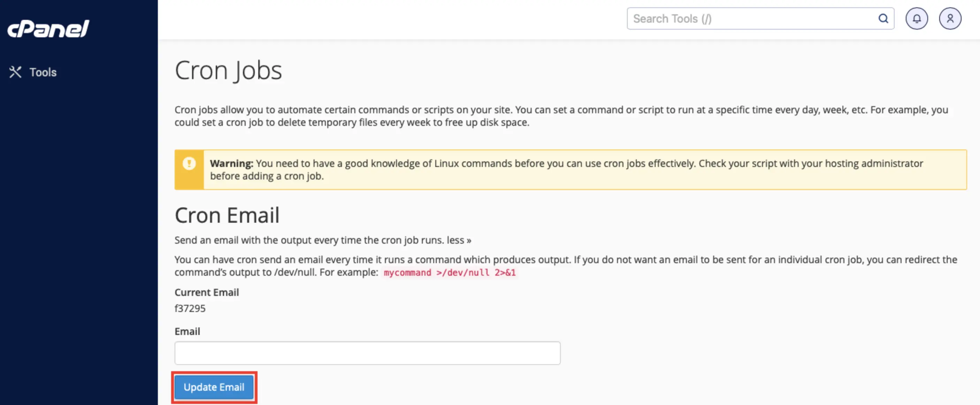Click the Cron Email section heading
The image size is (980, 405).
[227, 215]
